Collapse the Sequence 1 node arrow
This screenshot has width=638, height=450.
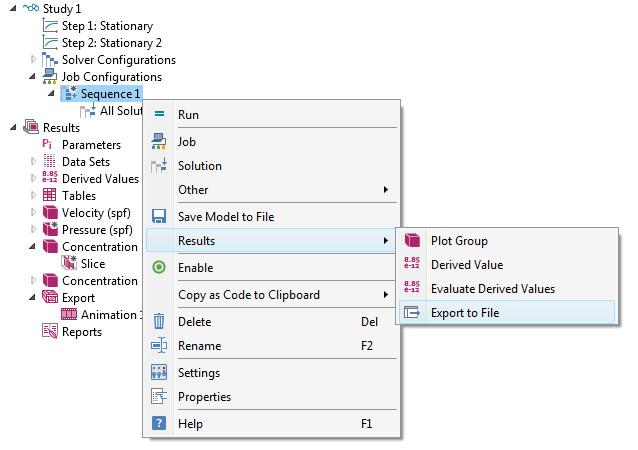click(51, 93)
